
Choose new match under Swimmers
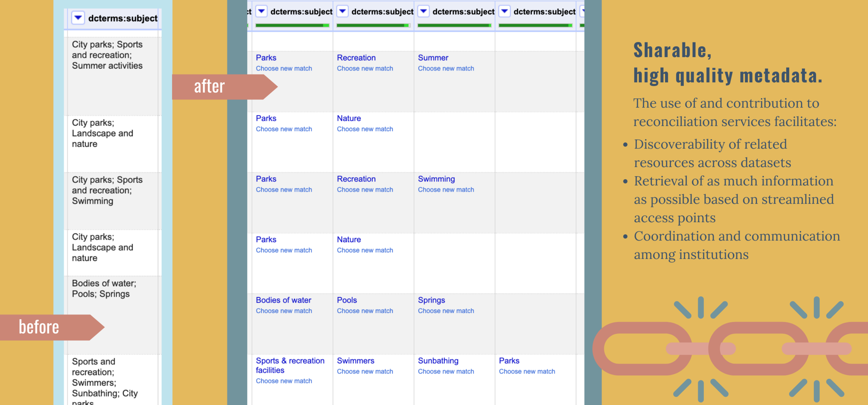pyautogui.click(x=365, y=371)
